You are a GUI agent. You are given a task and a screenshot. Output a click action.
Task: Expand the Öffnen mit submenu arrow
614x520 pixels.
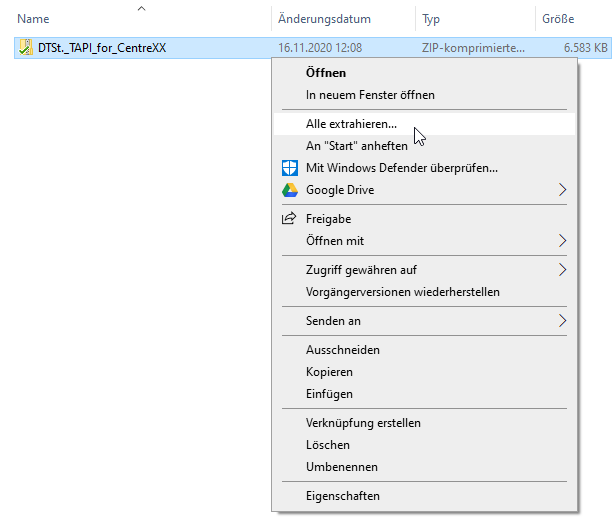coord(562,241)
